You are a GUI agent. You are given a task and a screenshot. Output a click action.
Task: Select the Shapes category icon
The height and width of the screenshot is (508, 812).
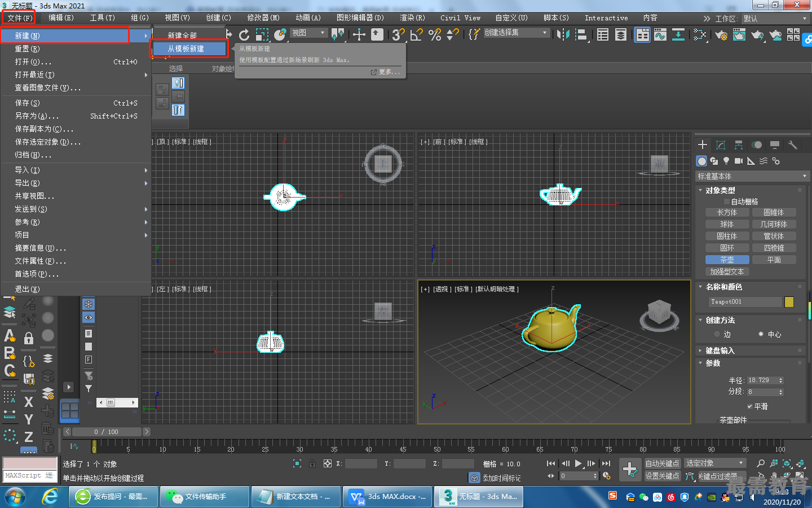pos(714,161)
